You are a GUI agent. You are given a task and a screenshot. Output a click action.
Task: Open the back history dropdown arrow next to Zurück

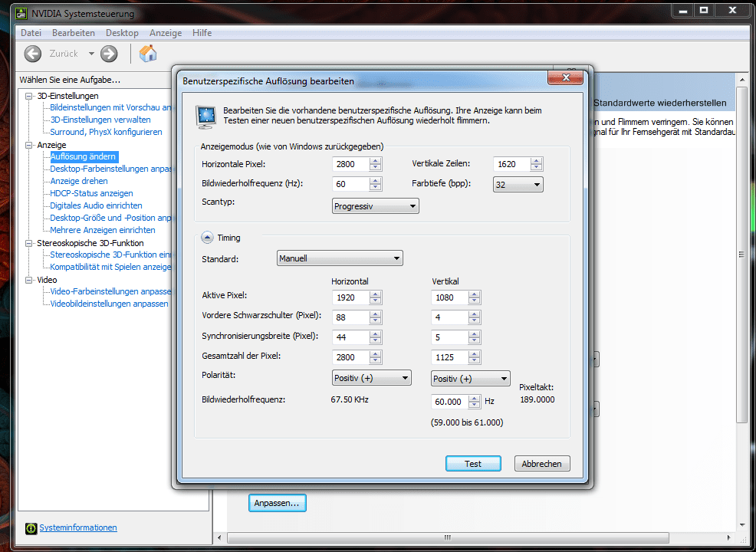91,54
